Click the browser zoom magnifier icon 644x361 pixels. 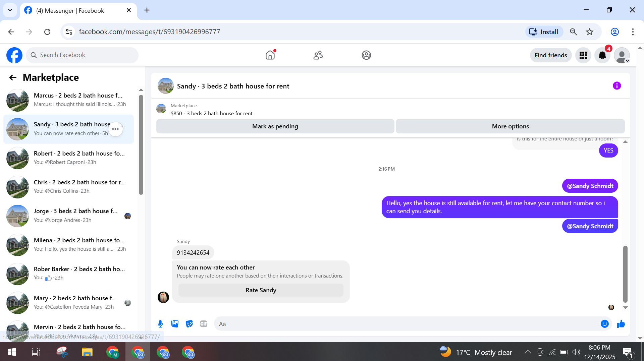pos(574,32)
